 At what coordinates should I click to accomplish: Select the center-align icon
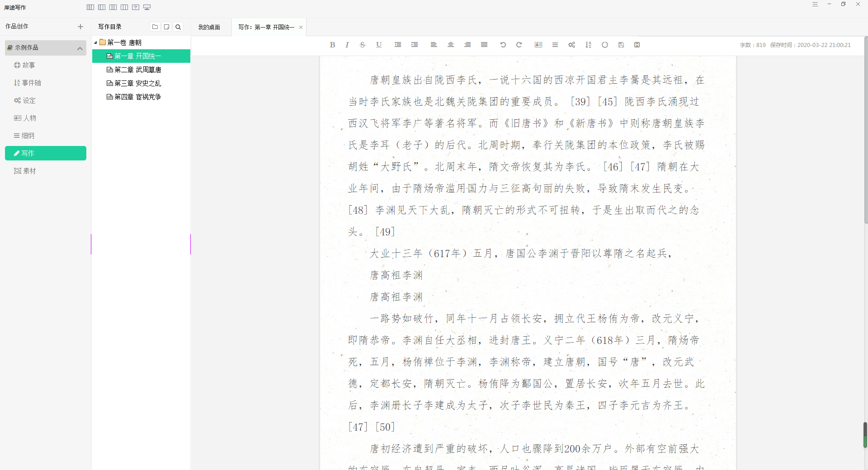coord(450,45)
